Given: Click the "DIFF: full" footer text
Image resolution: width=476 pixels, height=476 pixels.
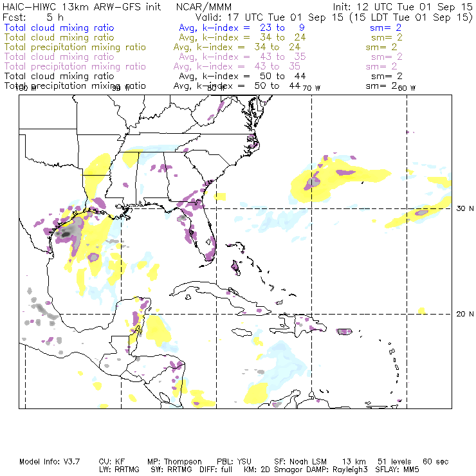Looking at the screenshot, I should click(x=216, y=470).
